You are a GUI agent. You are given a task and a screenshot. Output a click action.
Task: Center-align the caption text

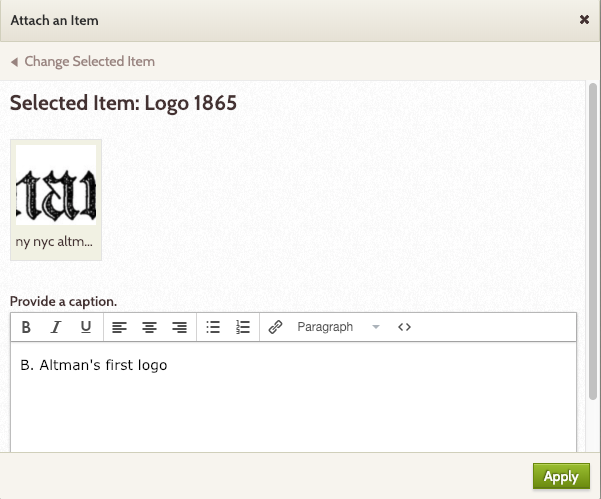(149, 327)
